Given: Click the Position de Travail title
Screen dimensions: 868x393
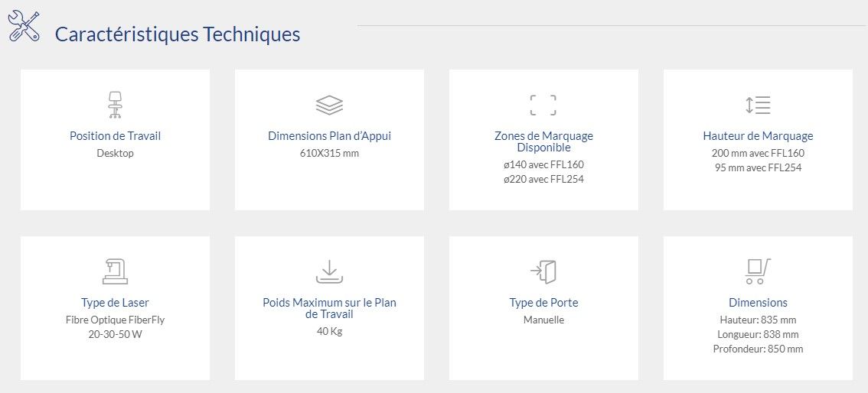Looking at the screenshot, I should pos(115,136).
